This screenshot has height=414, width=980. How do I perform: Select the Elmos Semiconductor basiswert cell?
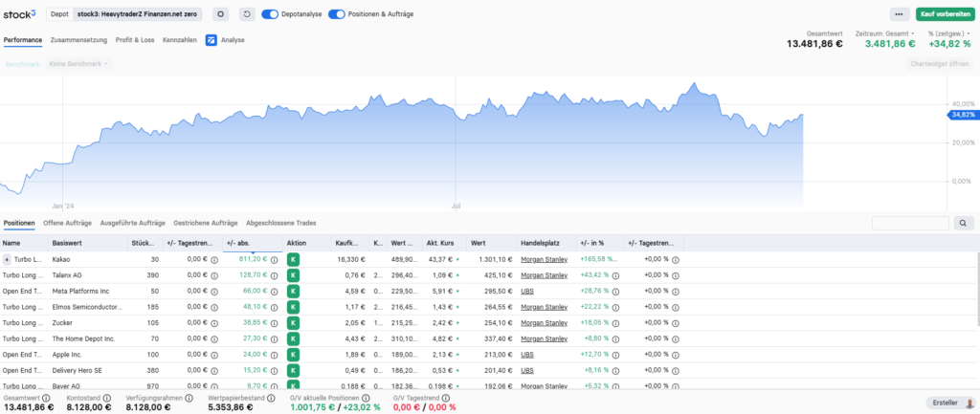[x=87, y=307]
